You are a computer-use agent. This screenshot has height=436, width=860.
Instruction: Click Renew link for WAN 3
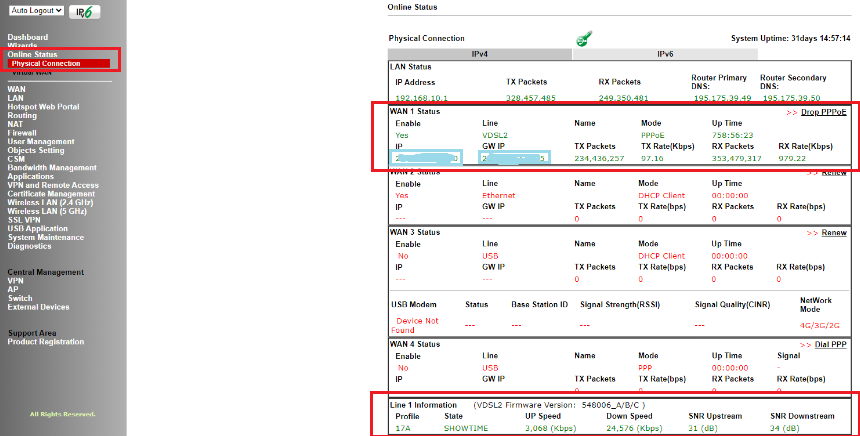coord(833,233)
